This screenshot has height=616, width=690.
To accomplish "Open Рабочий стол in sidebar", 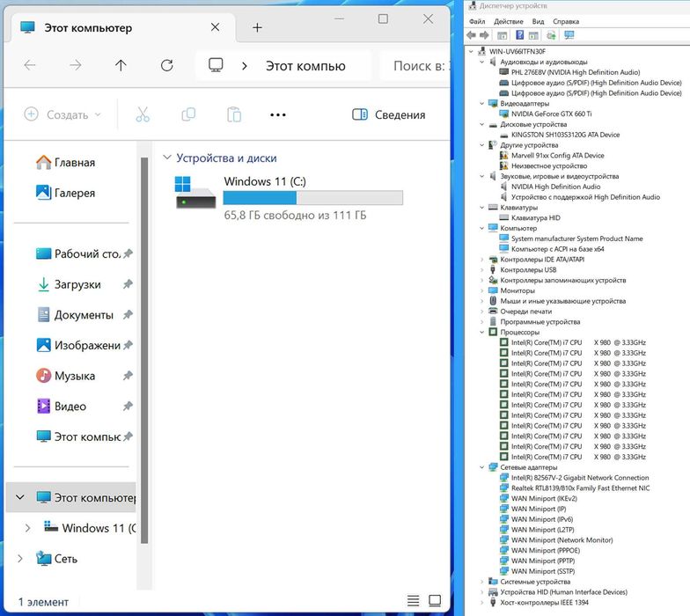I will point(77,253).
